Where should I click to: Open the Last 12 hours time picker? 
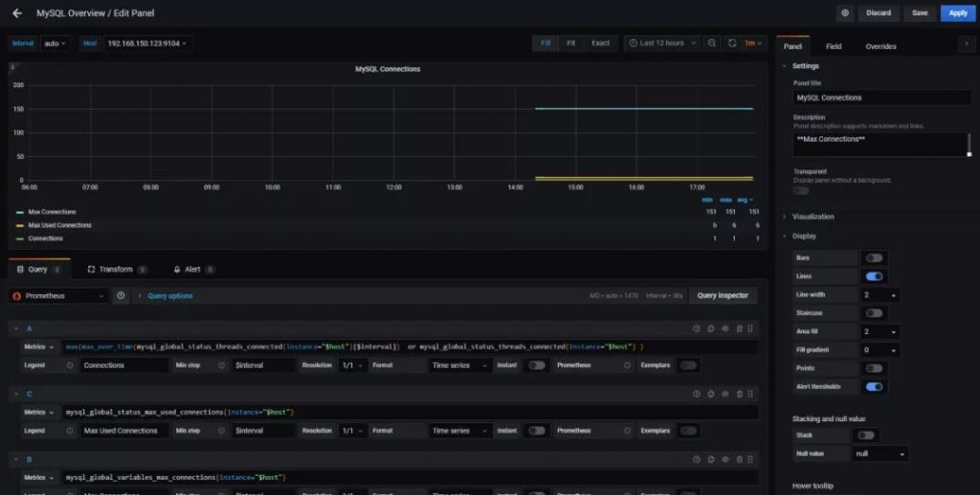click(x=662, y=43)
